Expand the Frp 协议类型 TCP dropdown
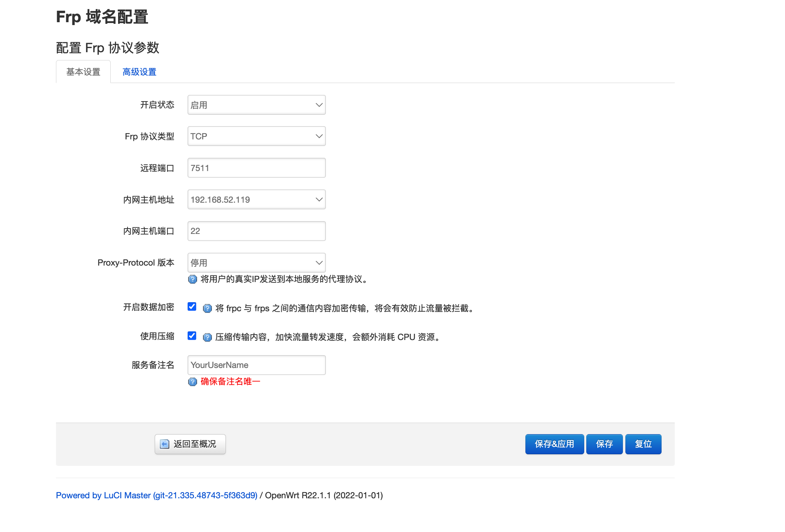Viewport: 785px width, 532px height. point(256,136)
